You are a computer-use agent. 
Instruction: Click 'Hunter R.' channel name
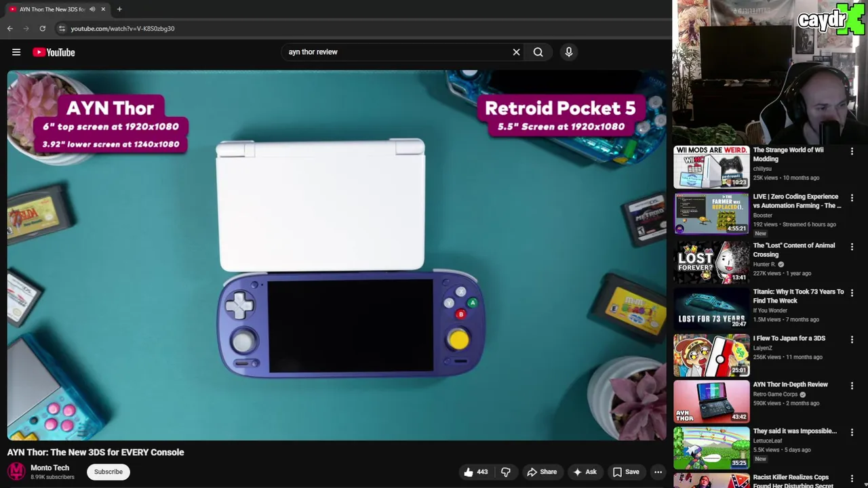point(764,264)
